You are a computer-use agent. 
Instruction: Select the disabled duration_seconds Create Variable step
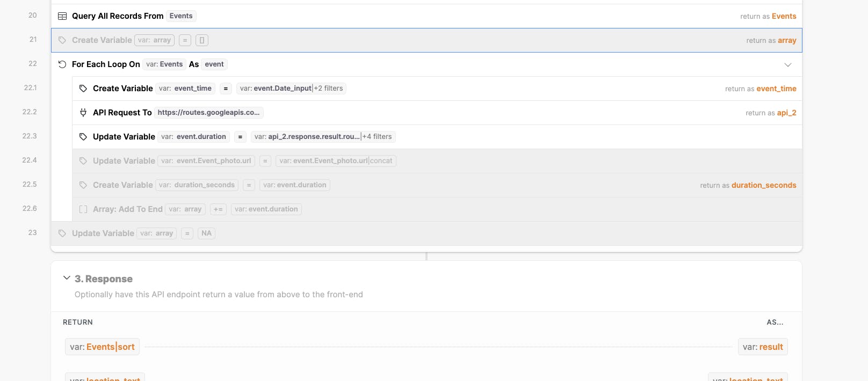click(376, 185)
